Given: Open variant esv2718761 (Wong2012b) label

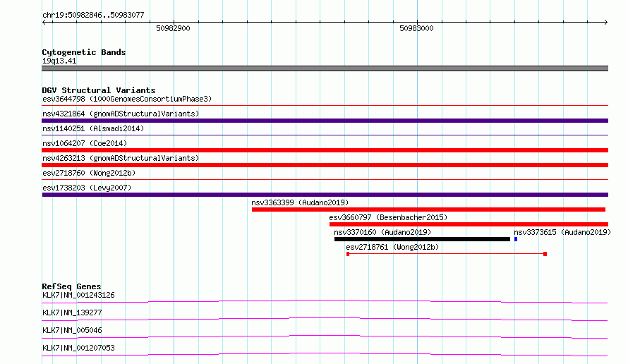Looking at the screenshot, I should coord(392,247).
